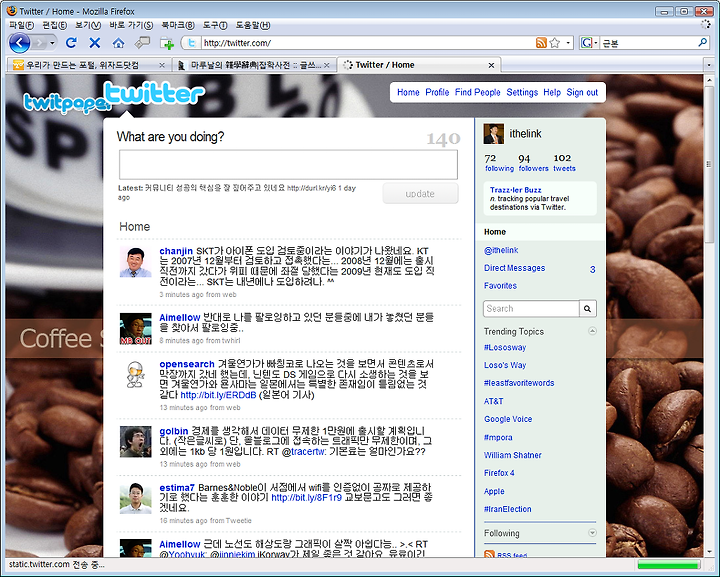This screenshot has height=577, width=720.
Task: Expand the Following section
Action: 592,533
